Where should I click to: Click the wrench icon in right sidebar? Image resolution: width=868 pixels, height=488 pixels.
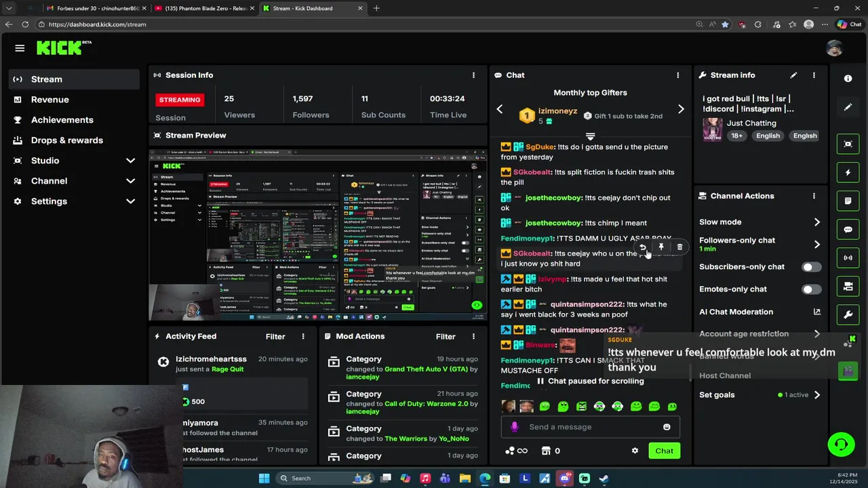[x=848, y=315]
